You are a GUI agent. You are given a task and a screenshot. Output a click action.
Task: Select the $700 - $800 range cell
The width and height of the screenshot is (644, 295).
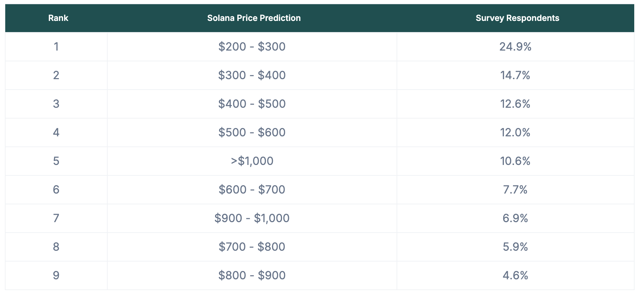pos(252,247)
